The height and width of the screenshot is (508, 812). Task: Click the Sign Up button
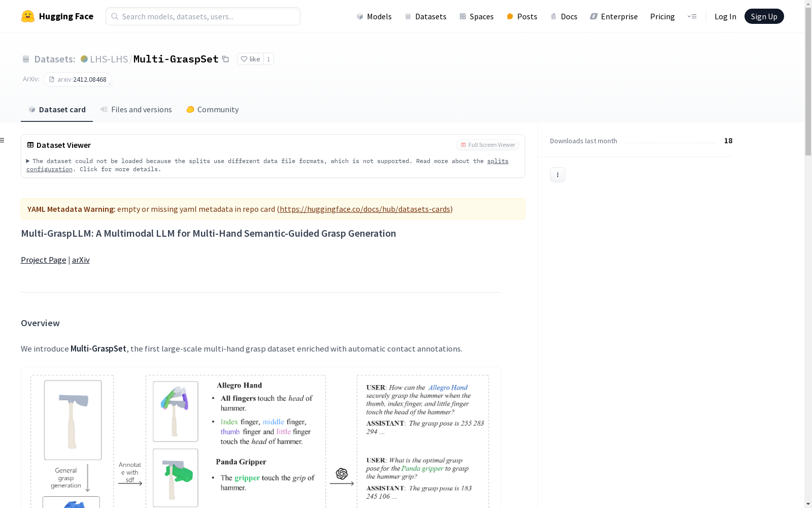point(764,16)
